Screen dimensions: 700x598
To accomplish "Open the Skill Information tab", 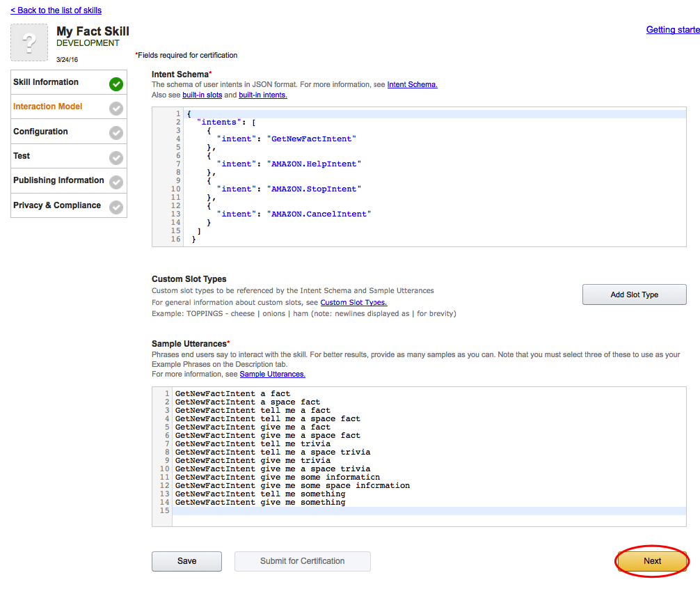I will pos(46,82).
